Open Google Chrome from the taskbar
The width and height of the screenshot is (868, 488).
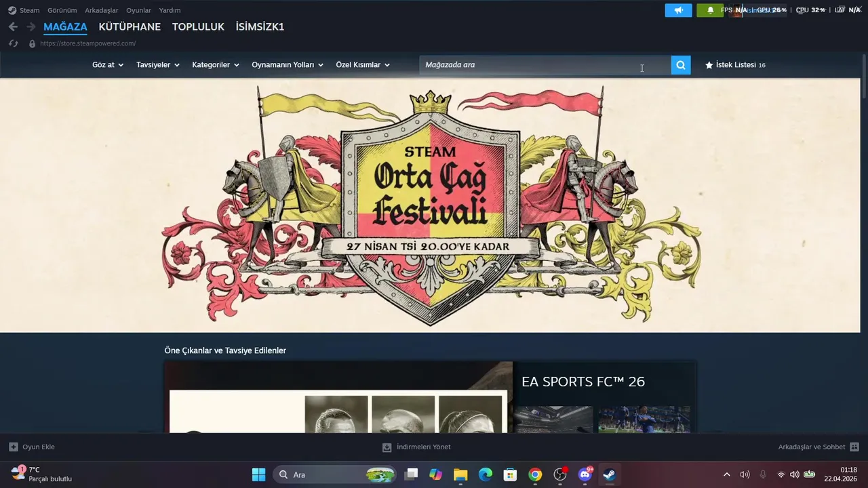[535, 474]
